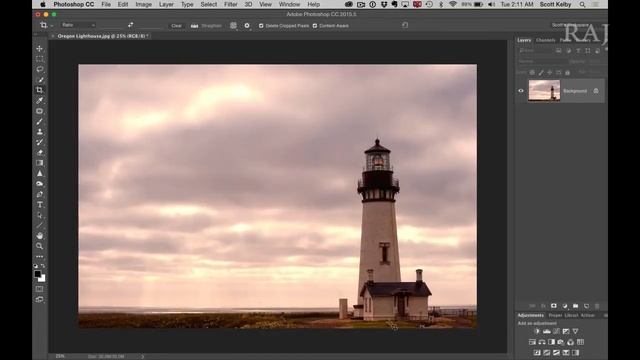Click the Straighten level icon

pos(194,26)
